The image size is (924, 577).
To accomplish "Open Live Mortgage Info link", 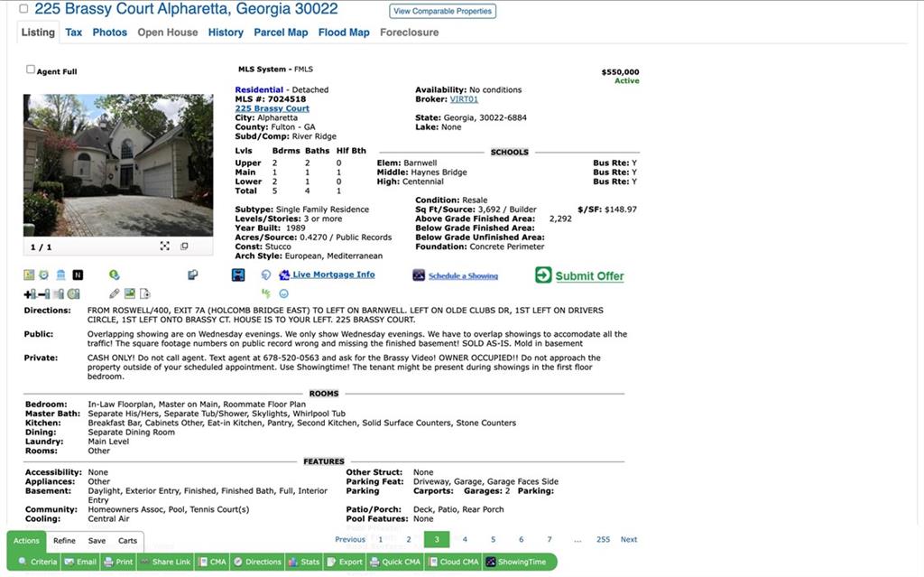I will [x=334, y=275].
